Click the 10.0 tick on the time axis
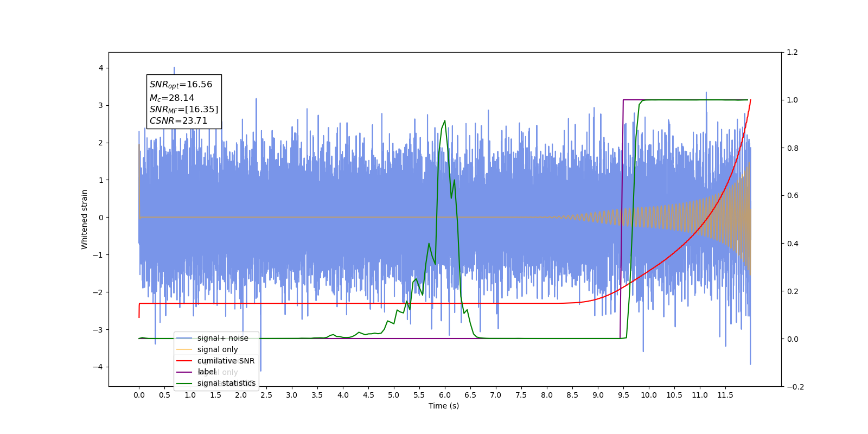 coord(649,395)
